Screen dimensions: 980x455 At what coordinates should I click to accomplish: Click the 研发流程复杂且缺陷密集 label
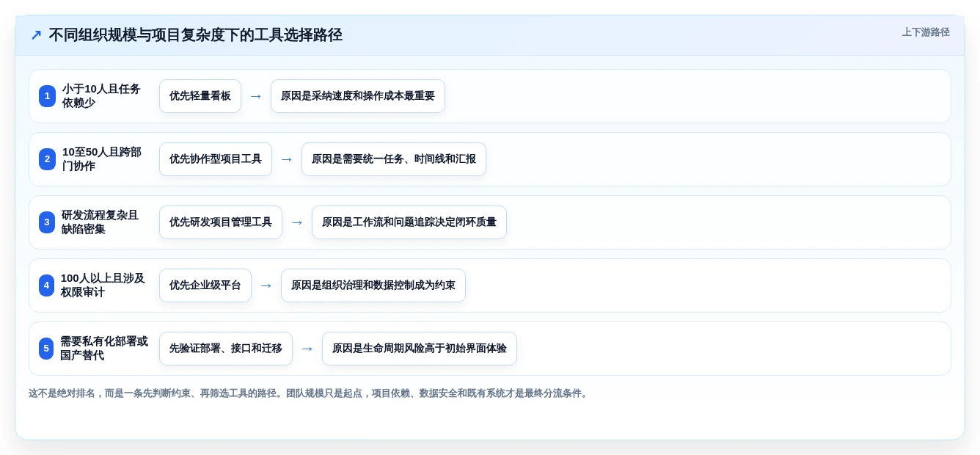100,222
